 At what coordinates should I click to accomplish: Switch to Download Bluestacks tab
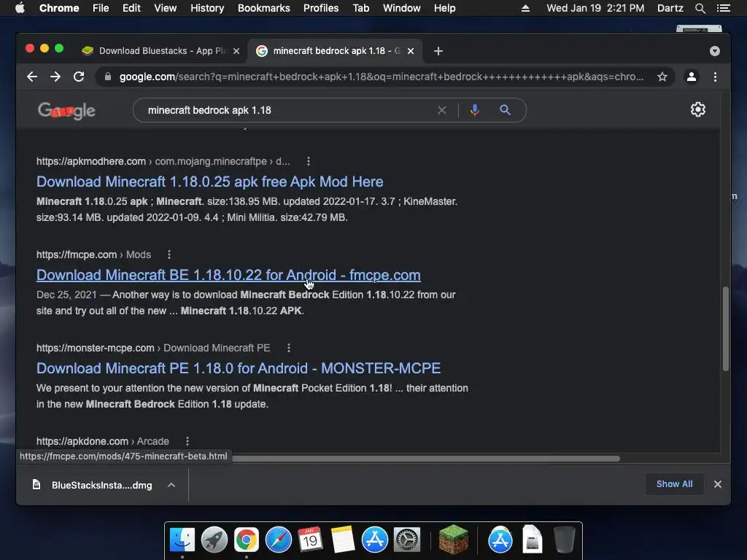[161, 51]
